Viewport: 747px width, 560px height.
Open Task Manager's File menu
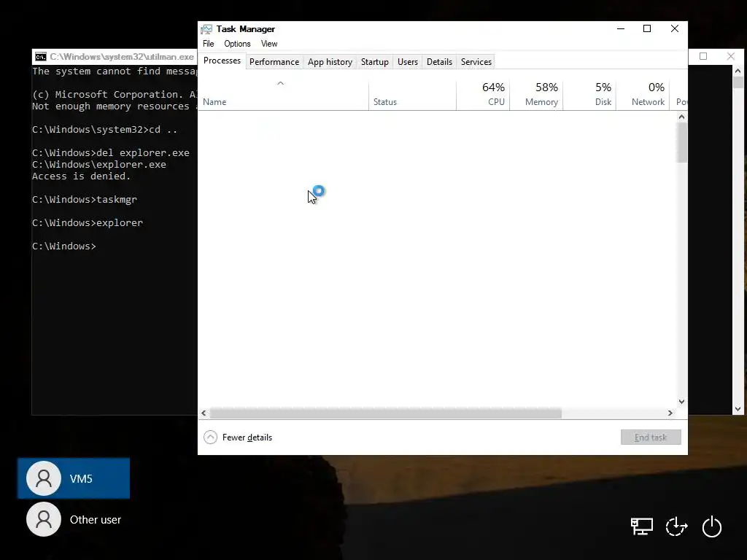pos(208,44)
